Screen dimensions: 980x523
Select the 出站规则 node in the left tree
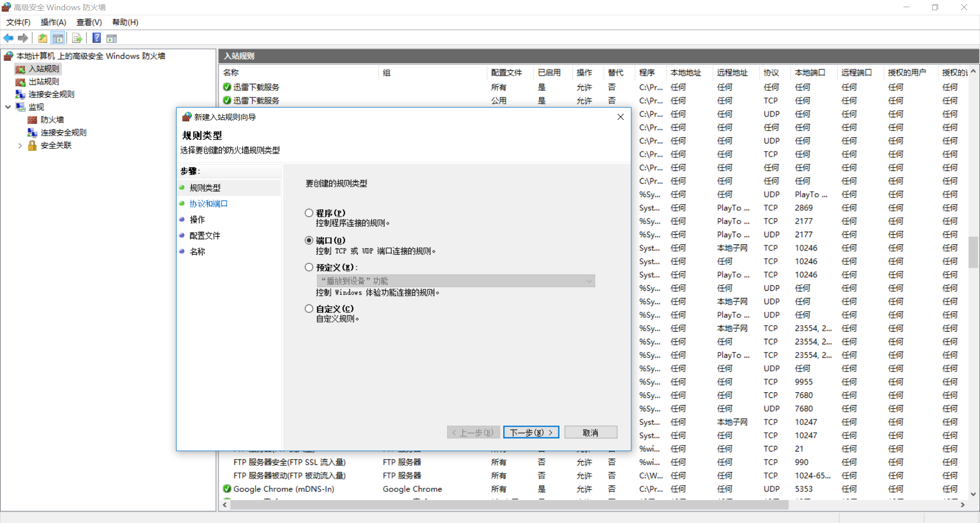tap(43, 81)
